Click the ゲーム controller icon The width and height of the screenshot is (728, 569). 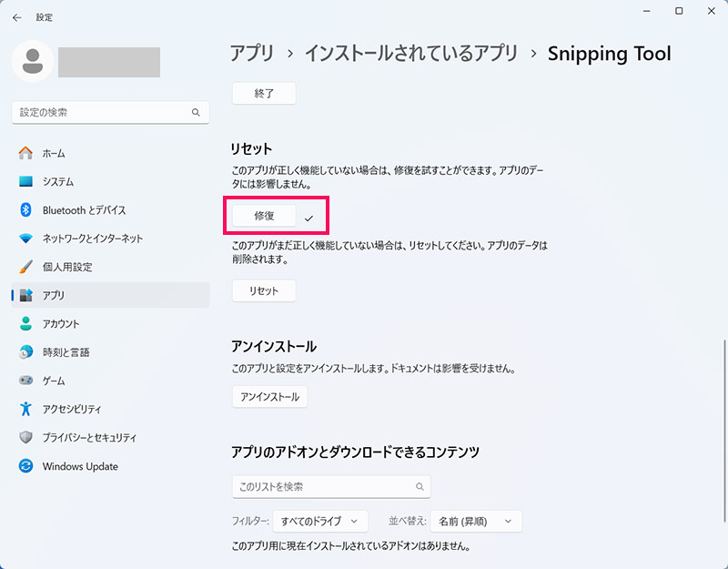click(x=26, y=381)
